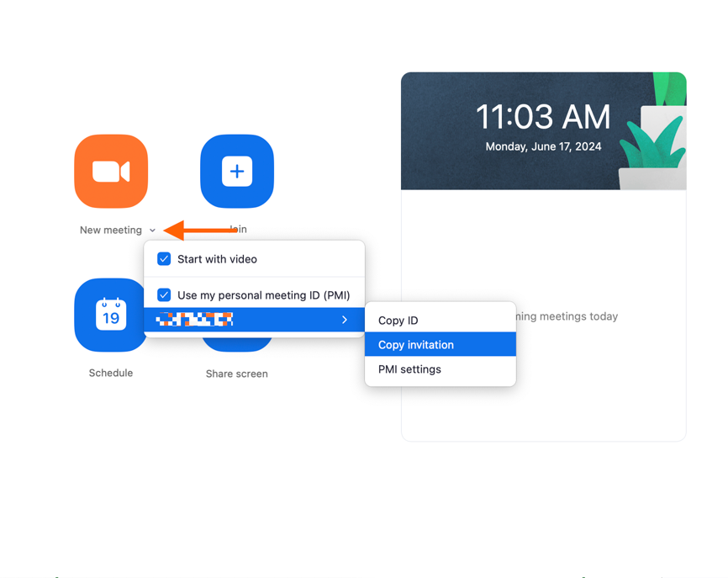The width and height of the screenshot is (728, 578).
Task: Toggle the Start with video checkbox
Action: click(x=164, y=259)
